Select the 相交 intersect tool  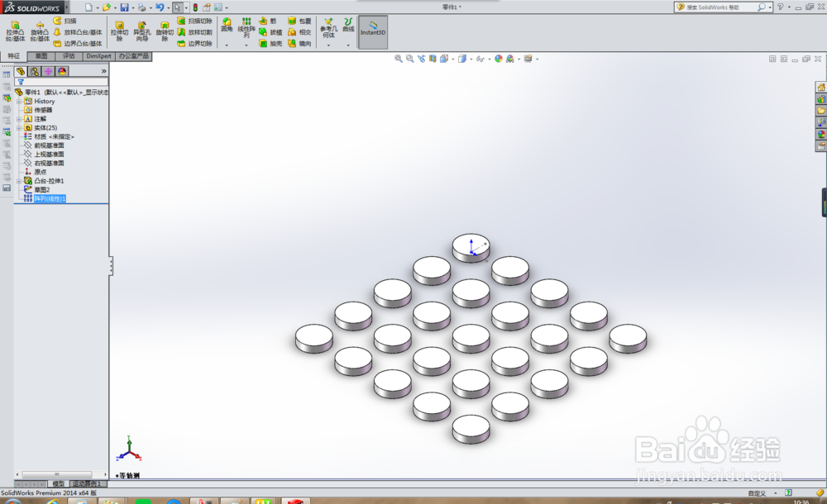299,32
